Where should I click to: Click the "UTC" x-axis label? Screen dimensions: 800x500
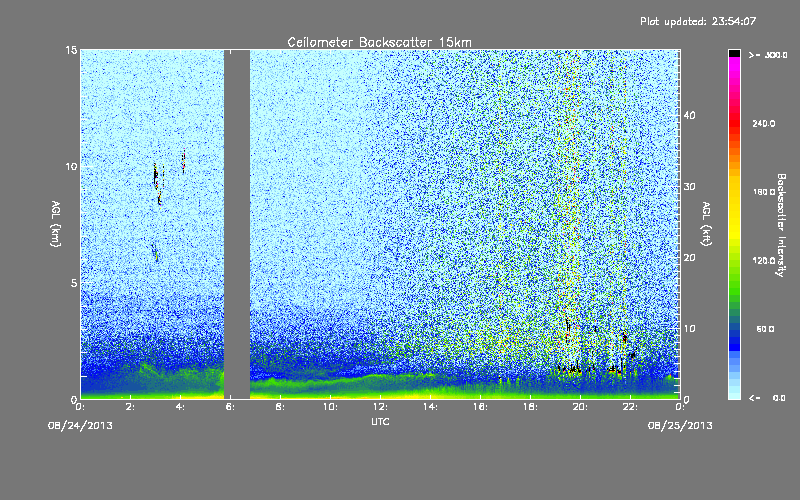coord(380,421)
